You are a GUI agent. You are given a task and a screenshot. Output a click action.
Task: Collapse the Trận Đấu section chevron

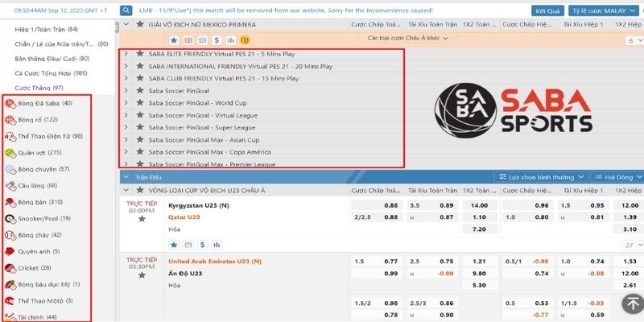[126, 177]
